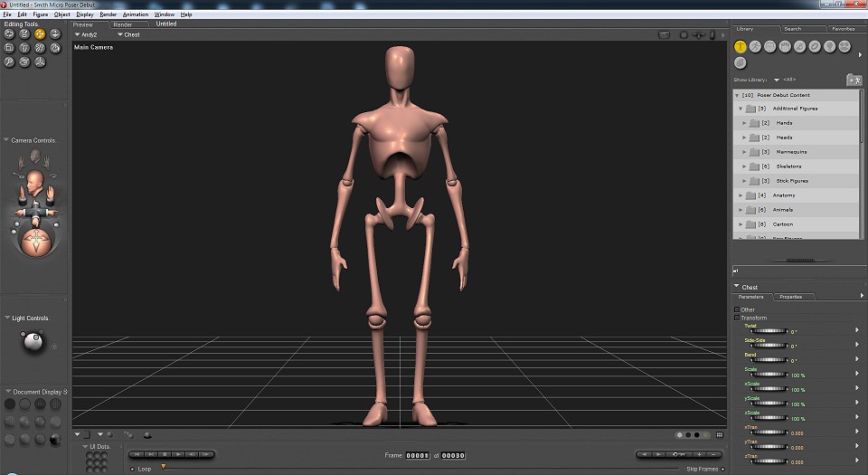Toggle the Skip Frames option
This screenshot has height=475, width=868.
(x=722, y=469)
